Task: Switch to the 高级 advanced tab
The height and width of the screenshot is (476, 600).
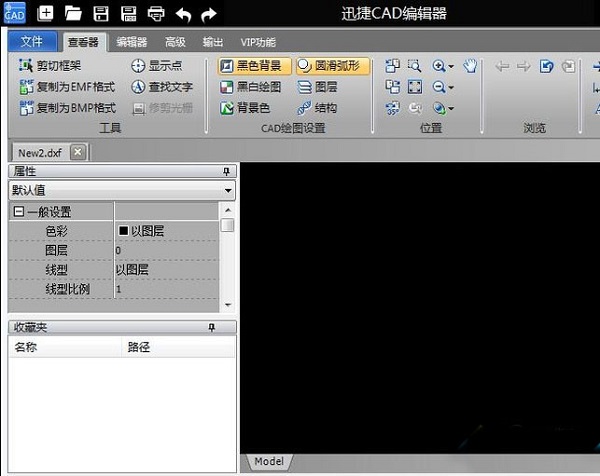Action: coord(175,42)
